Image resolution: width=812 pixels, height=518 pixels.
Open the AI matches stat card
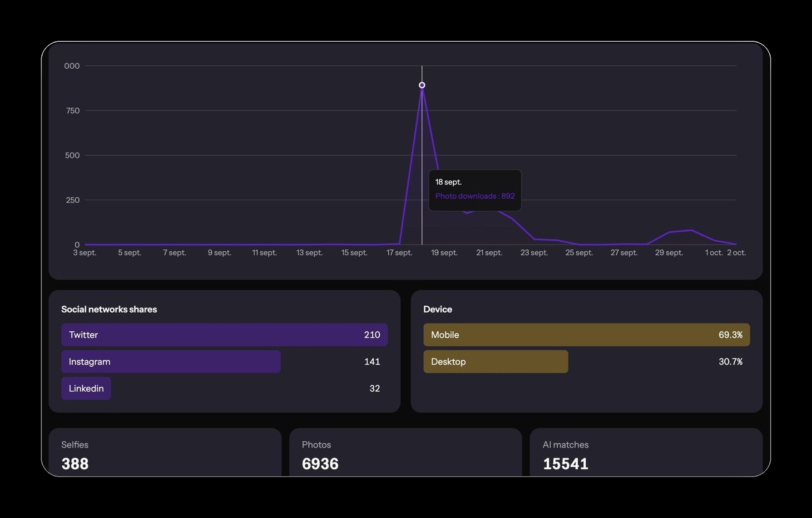click(646, 453)
